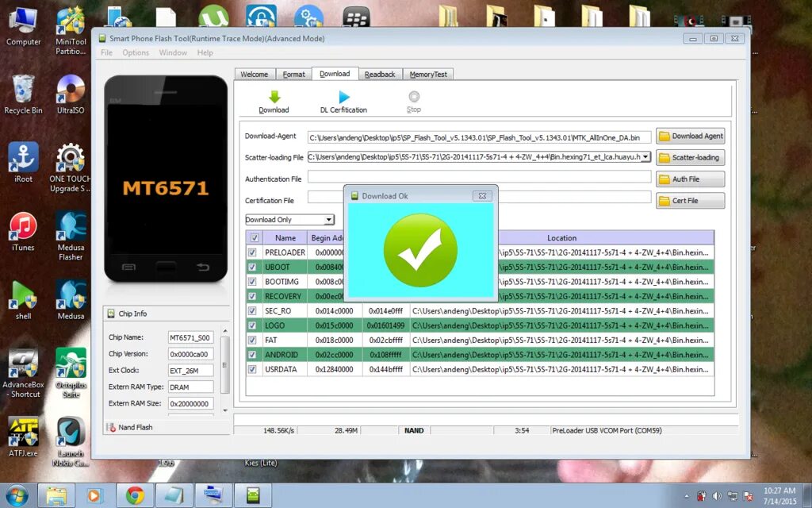Click the green checkmark in Download Ok dialog
Image resolution: width=812 pixels, height=508 pixels.
[420, 250]
